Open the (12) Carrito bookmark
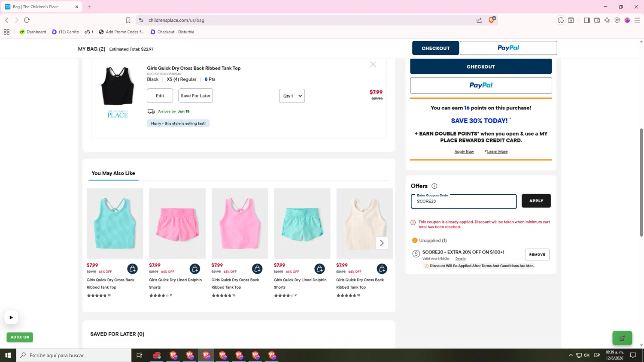644x362 pixels. pos(65,32)
